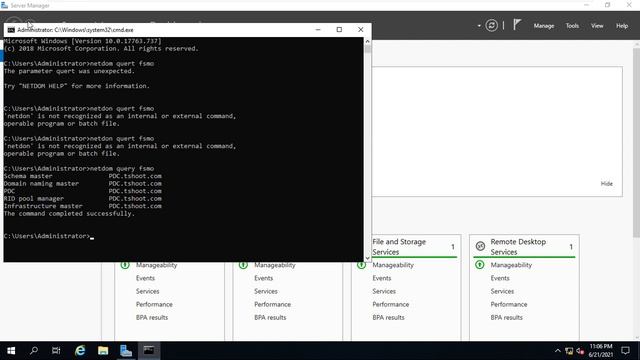Screen dimensions: 640x360
Task: Click the Remote Desktop Services role icon
Action: pos(480,246)
